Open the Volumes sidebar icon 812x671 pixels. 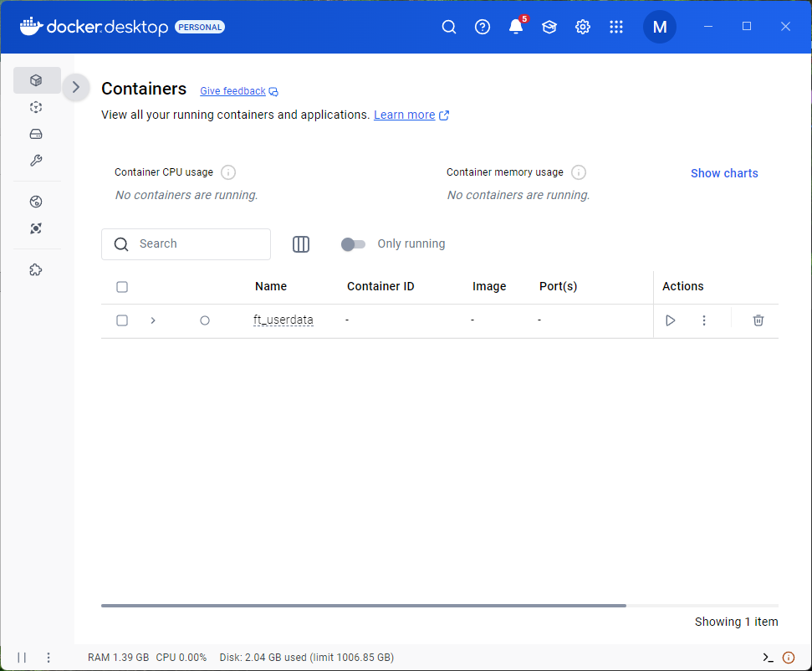(x=36, y=134)
